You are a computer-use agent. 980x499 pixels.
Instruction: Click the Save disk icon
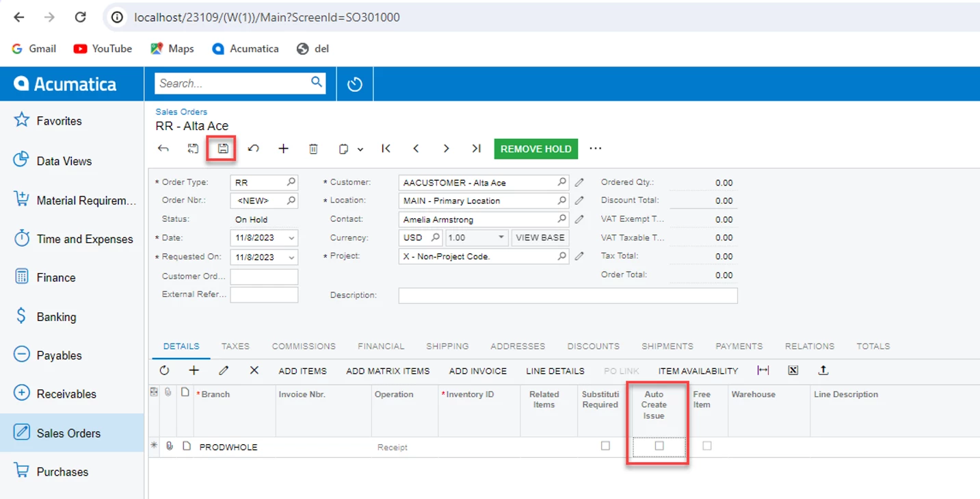[222, 149]
